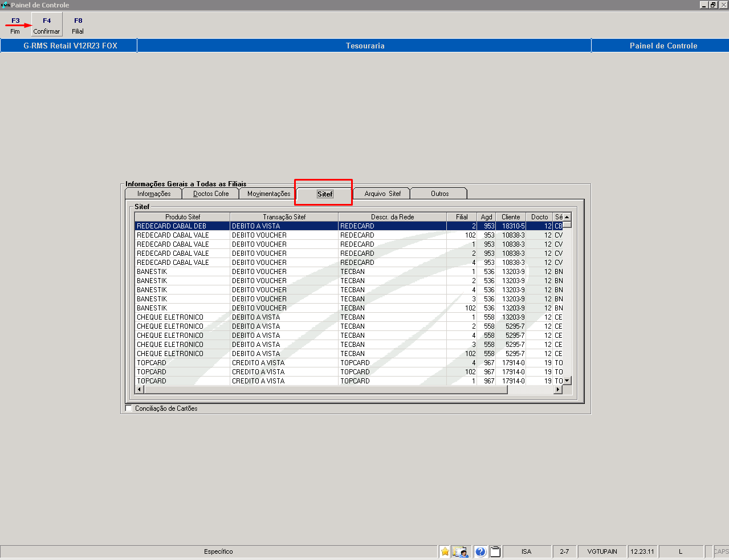Click the horizontal scrollbar left arrow
Image resolution: width=729 pixels, height=560 pixels.
coord(139,390)
